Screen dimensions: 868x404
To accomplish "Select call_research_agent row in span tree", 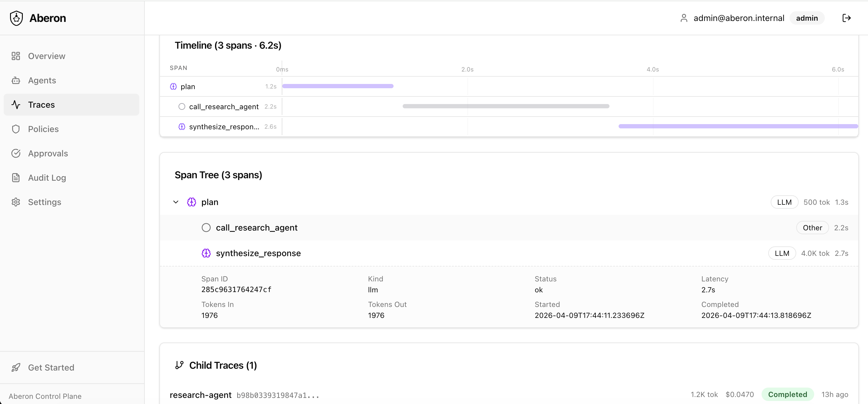I will pyautogui.click(x=256, y=228).
